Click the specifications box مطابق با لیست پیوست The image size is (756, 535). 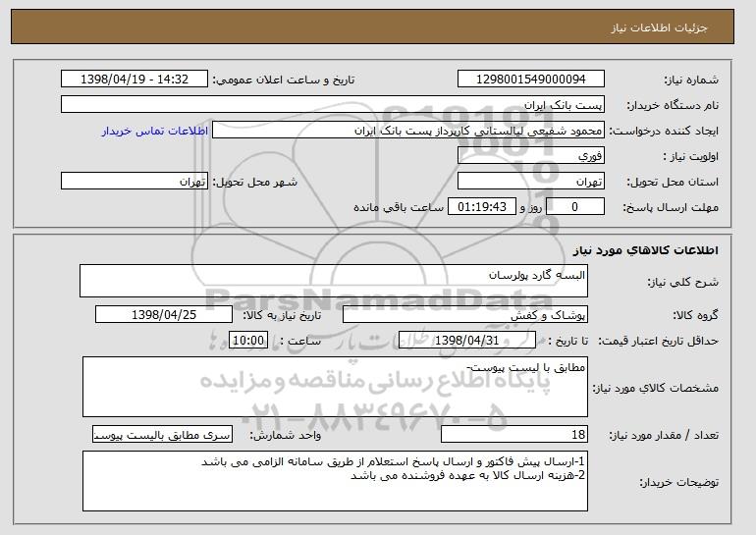pos(335,387)
